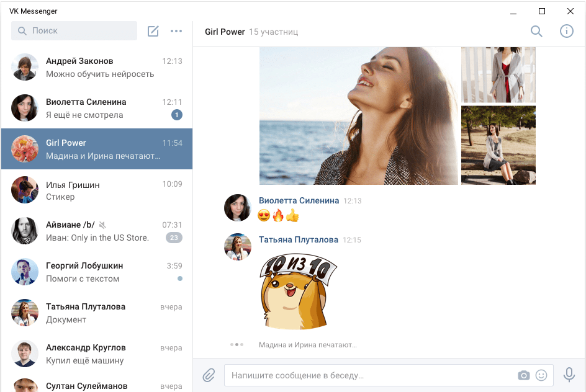
Task: Click the camera icon in message field
Action: [x=524, y=375]
